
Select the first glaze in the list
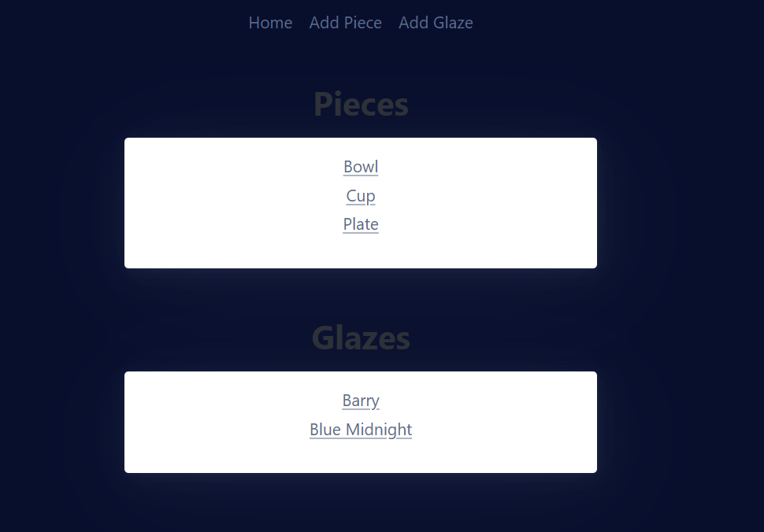pos(361,401)
